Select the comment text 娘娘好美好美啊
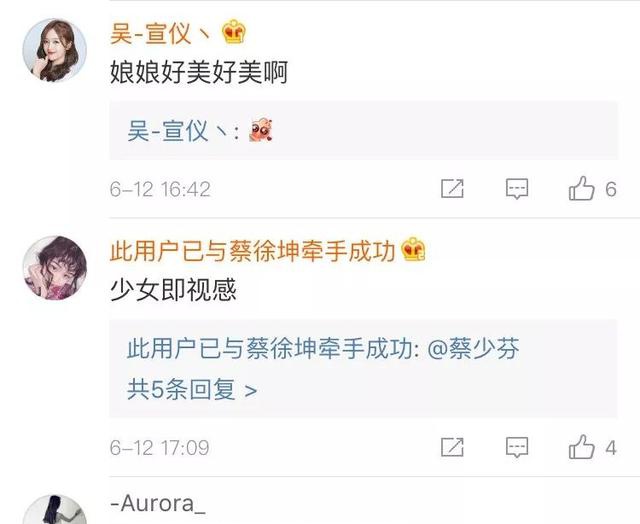The image size is (640, 524). tap(199, 73)
